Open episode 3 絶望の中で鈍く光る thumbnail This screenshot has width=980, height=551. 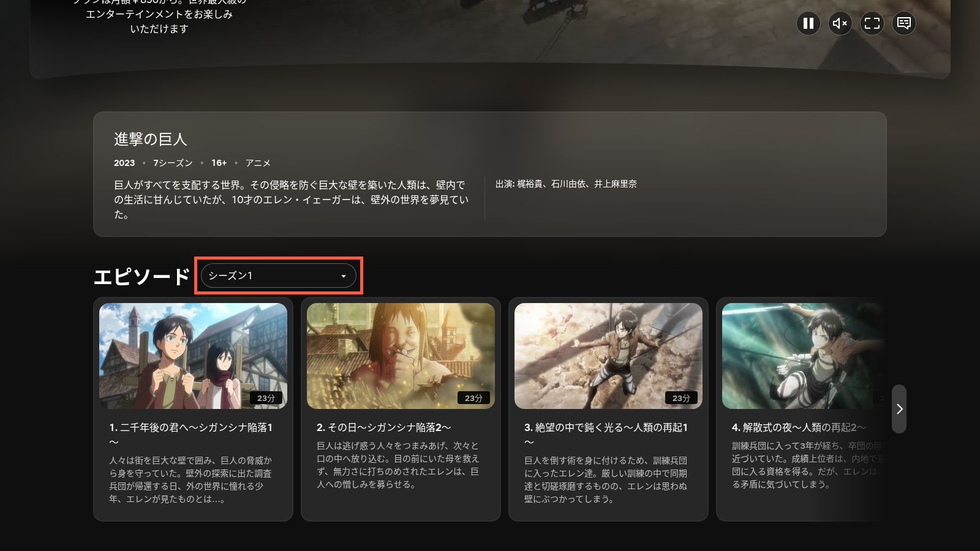[608, 356]
